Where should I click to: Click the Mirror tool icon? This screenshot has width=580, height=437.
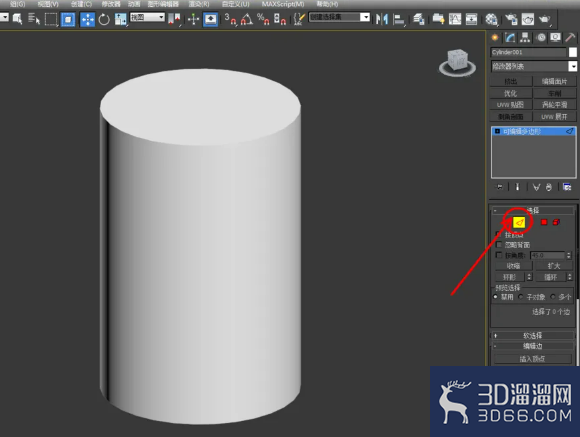[382, 19]
